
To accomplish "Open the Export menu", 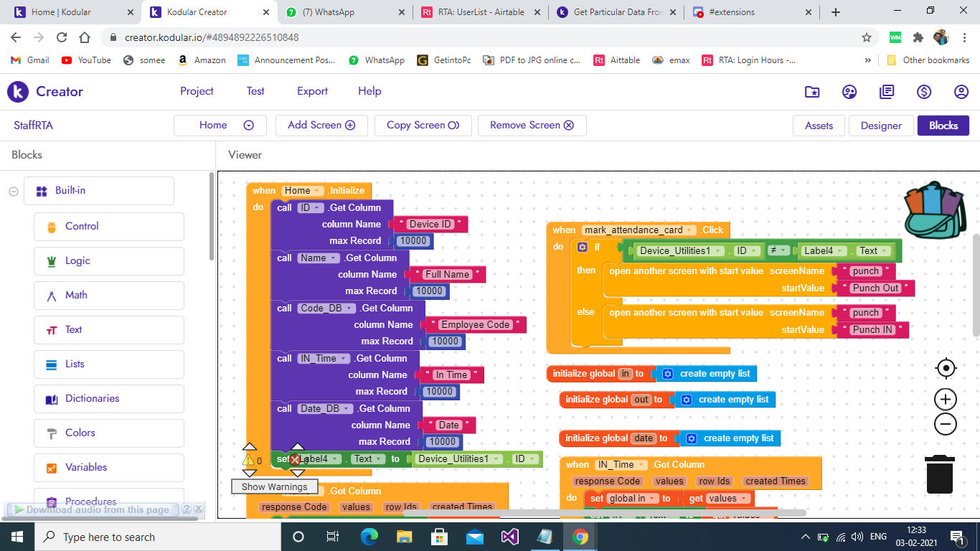I will click(x=312, y=91).
